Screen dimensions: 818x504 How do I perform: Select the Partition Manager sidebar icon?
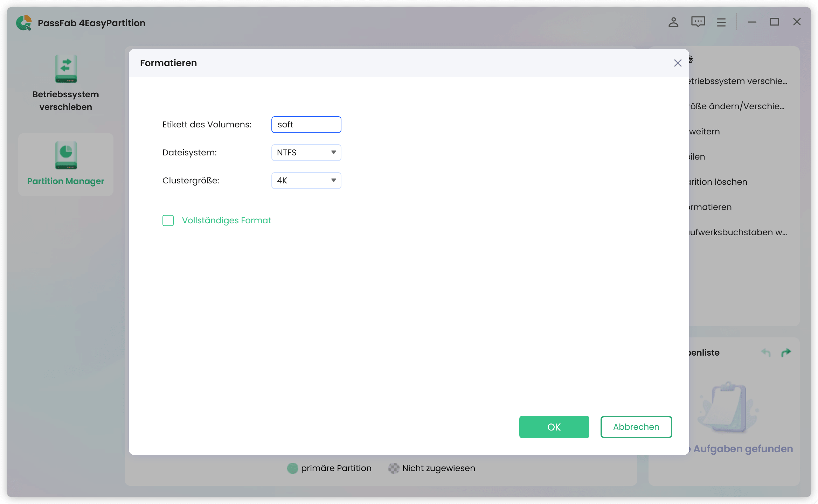pos(66,155)
